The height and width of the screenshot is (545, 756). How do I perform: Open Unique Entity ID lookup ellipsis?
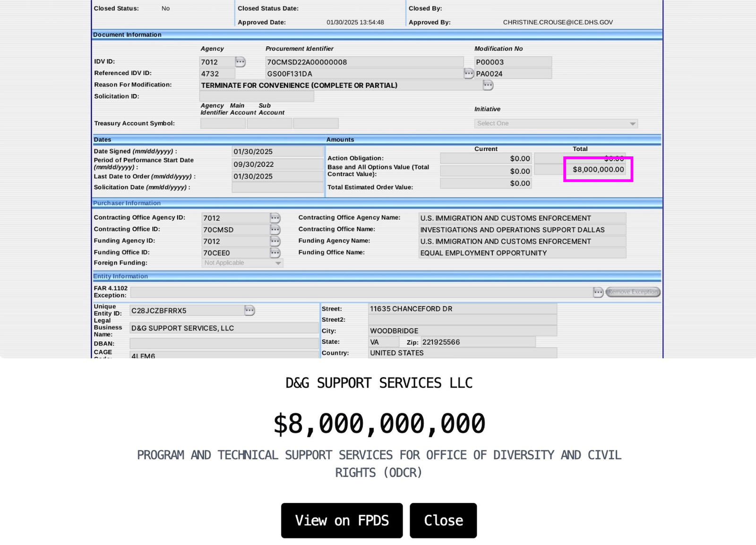(249, 311)
